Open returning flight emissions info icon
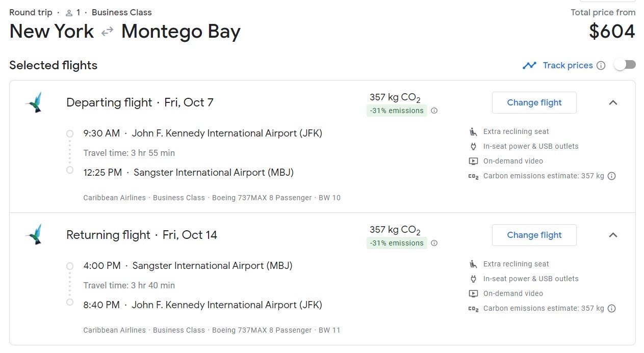This screenshot has width=644, height=353. pos(434,243)
